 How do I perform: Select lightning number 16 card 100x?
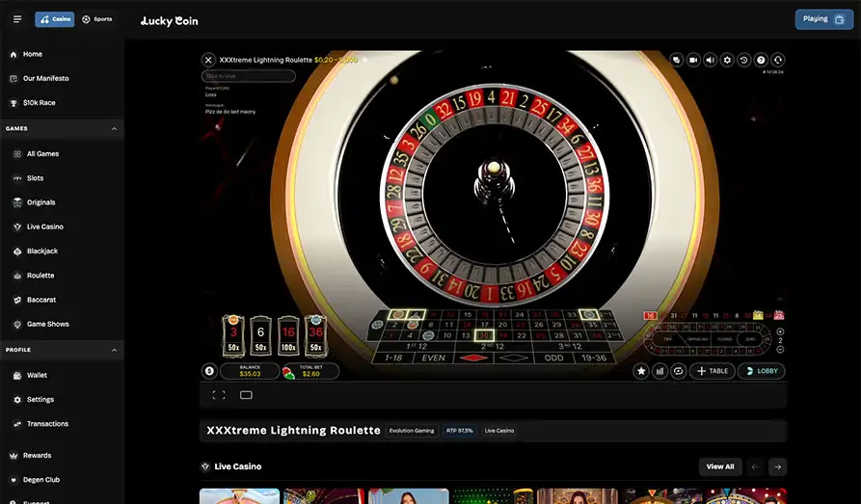pos(288,335)
